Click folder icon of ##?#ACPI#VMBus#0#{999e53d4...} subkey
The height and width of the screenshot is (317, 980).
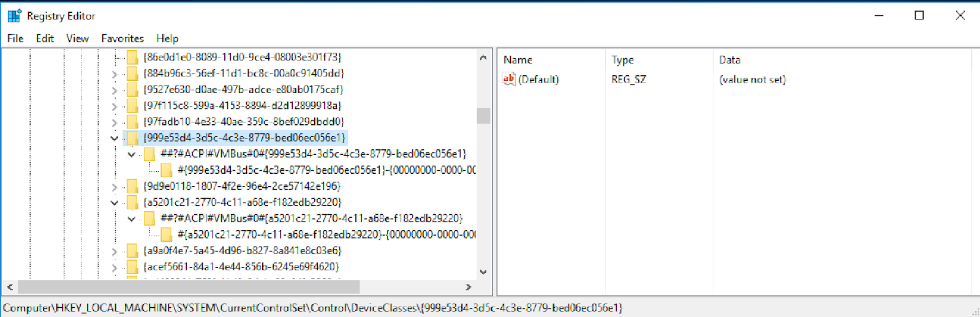[149, 154]
